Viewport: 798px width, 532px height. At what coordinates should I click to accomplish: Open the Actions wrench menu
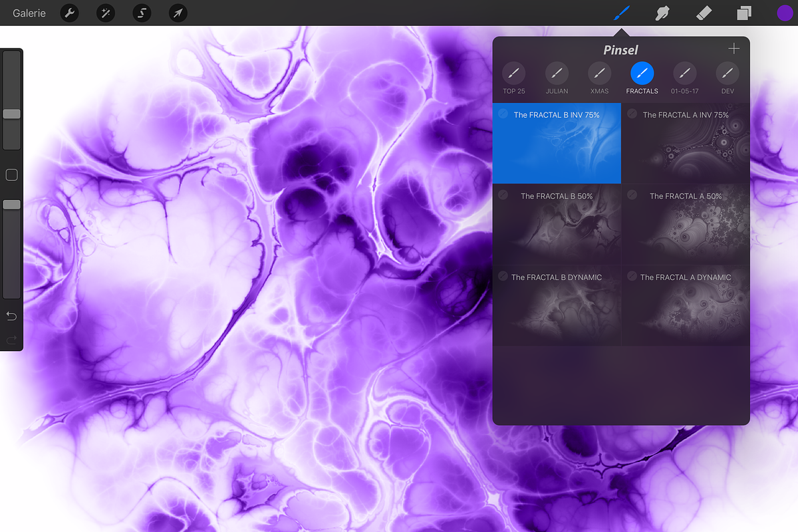coord(70,13)
